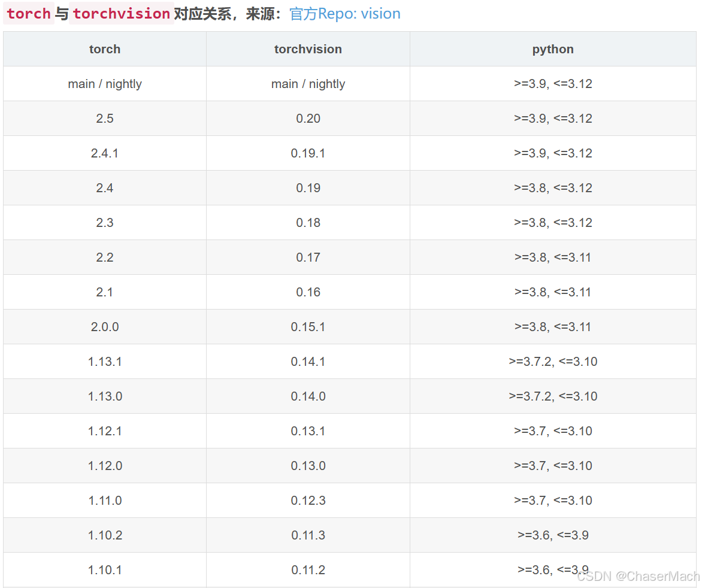Select python range in the main / nightly row

tap(553, 84)
